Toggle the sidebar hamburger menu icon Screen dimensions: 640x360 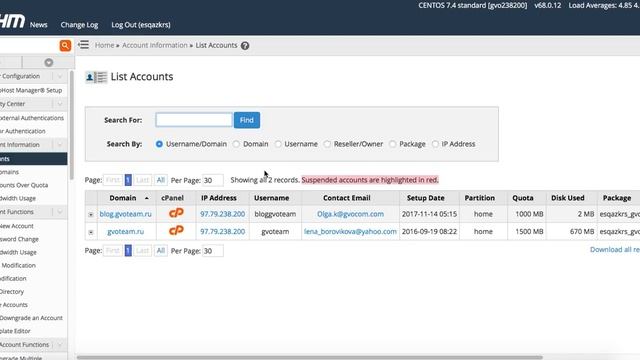[83, 44]
